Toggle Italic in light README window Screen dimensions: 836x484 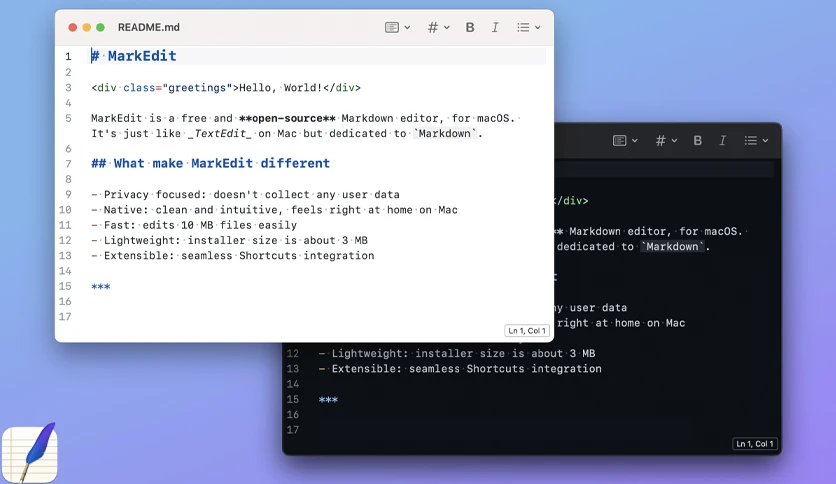(495, 27)
